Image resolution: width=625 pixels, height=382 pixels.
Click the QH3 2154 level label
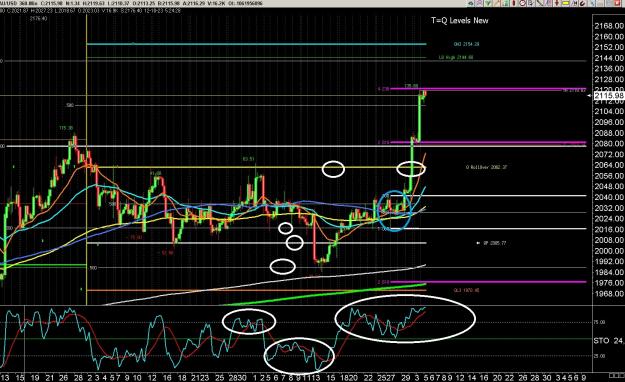point(466,44)
